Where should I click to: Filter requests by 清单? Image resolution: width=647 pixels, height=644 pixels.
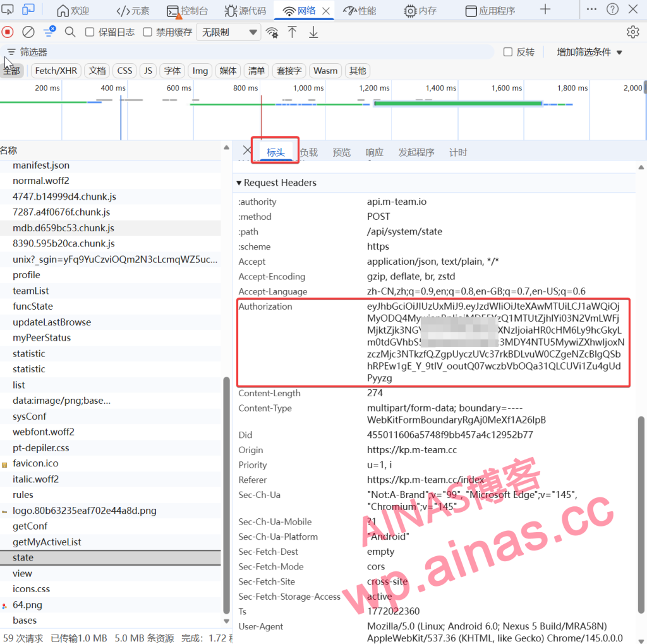[x=257, y=71]
